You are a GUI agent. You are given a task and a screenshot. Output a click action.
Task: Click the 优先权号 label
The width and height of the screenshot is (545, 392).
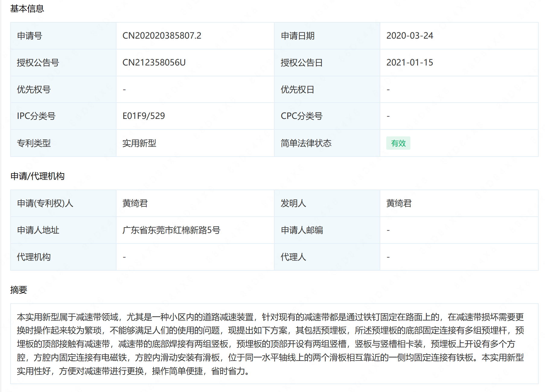point(34,89)
